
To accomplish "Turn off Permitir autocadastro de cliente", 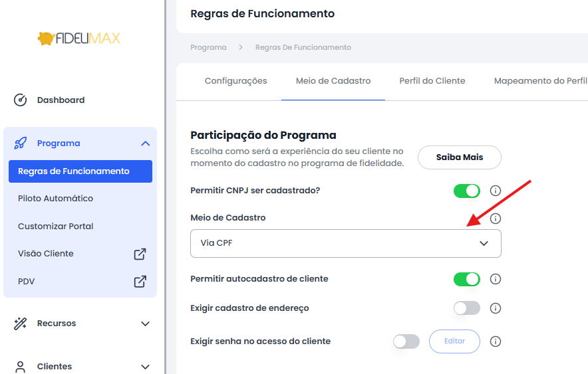I will (467, 279).
